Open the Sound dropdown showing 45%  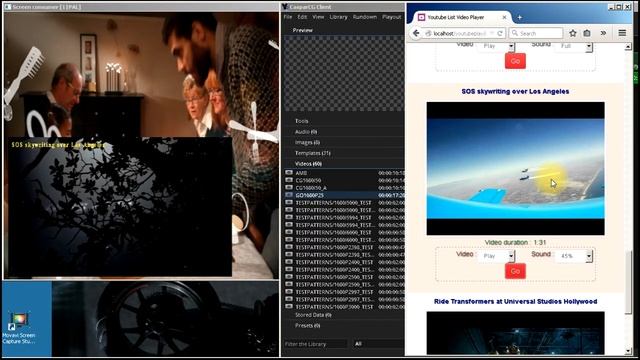[x=574, y=256]
